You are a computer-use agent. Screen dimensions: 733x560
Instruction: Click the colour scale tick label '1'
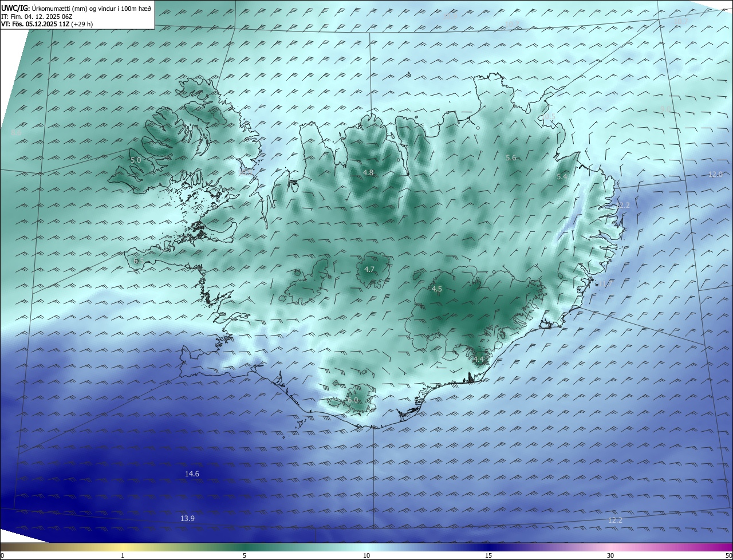coord(123,555)
